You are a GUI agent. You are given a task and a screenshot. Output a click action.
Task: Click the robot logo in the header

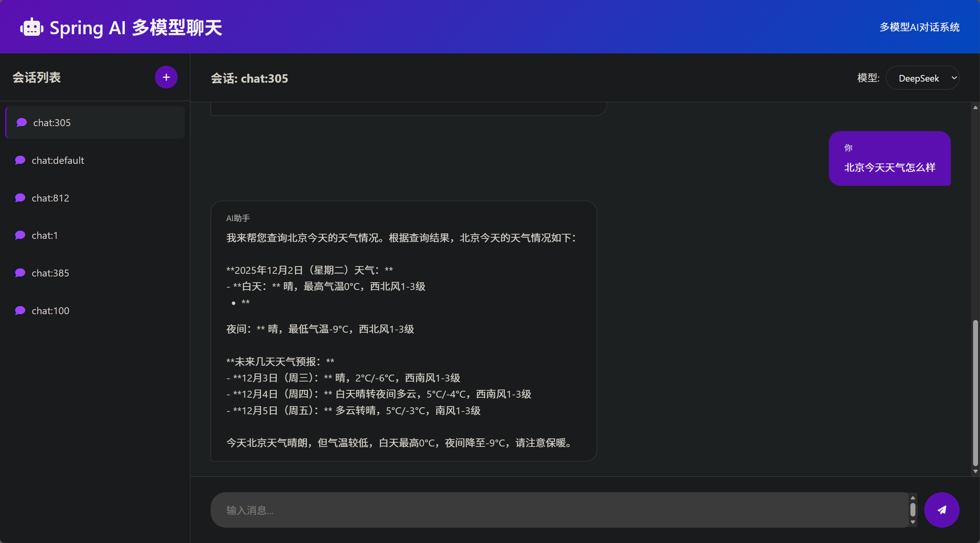point(31,27)
